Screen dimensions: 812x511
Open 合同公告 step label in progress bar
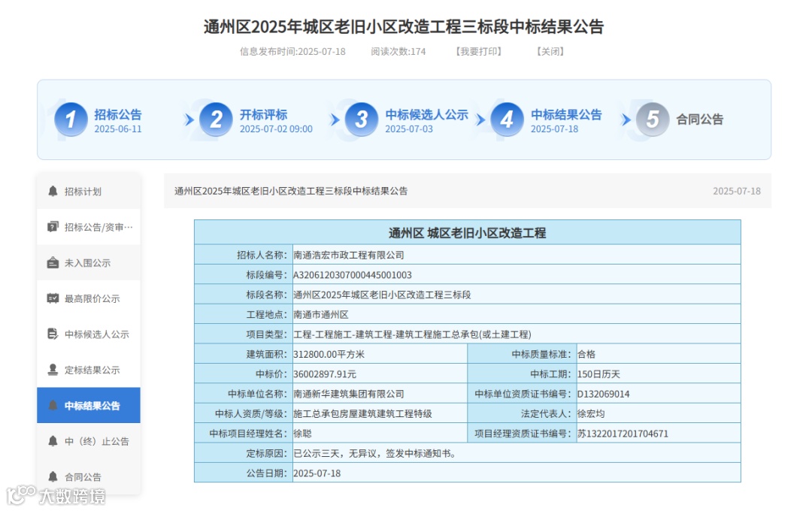700,119
